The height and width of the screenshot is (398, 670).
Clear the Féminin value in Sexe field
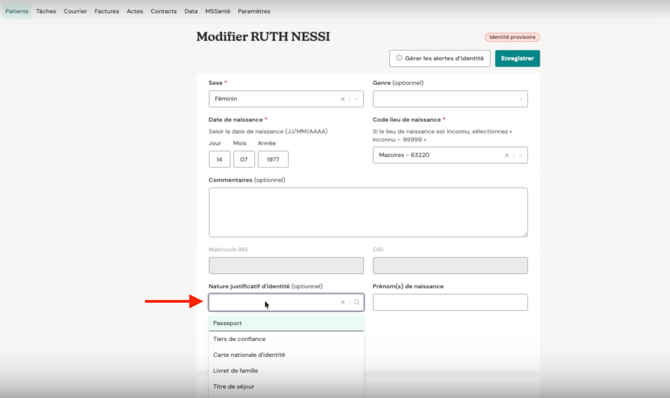(343, 99)
